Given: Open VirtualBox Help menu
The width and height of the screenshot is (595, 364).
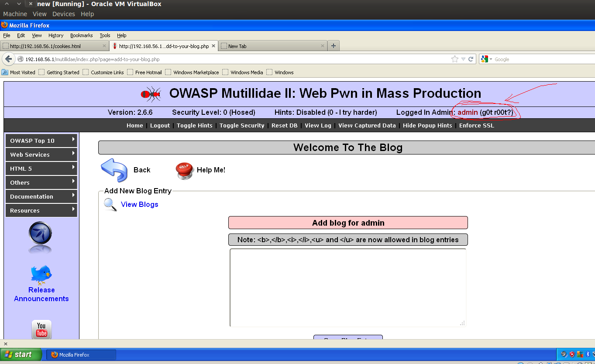Looking at the screenshot, I should (x=87, y=14).
